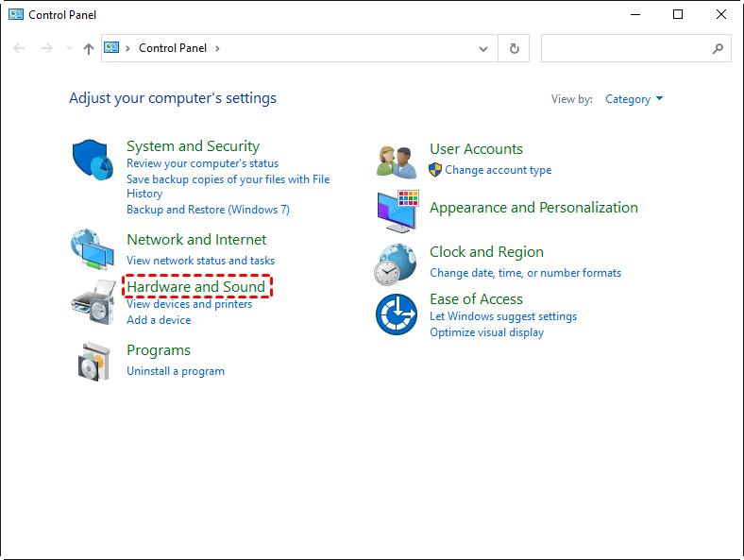Screen dimensions: 744x560
Task: Go forward with the Forward arrow
Action: click(x=46, y=48)
